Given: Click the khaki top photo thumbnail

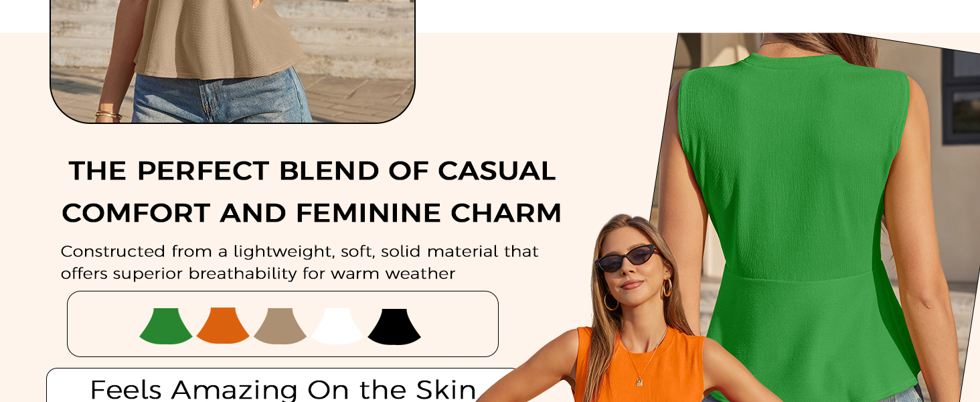Looking at the screenshot, I should click(x=232, y=61).
